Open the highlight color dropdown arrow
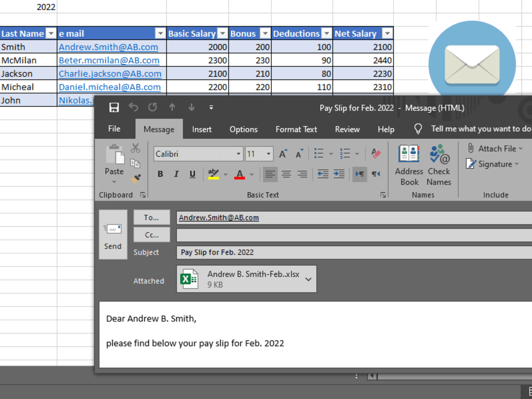Screen dimensions: 532x399 coord(225,174)
